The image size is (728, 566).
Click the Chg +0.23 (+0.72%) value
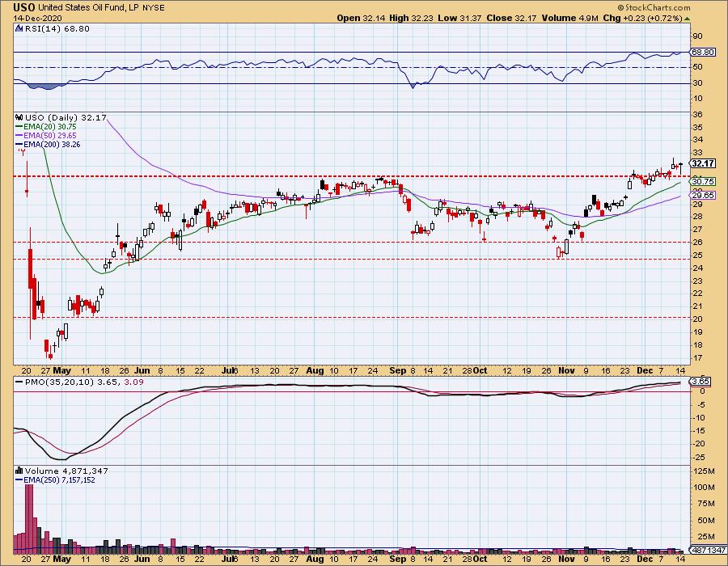(x=642, y=18)
